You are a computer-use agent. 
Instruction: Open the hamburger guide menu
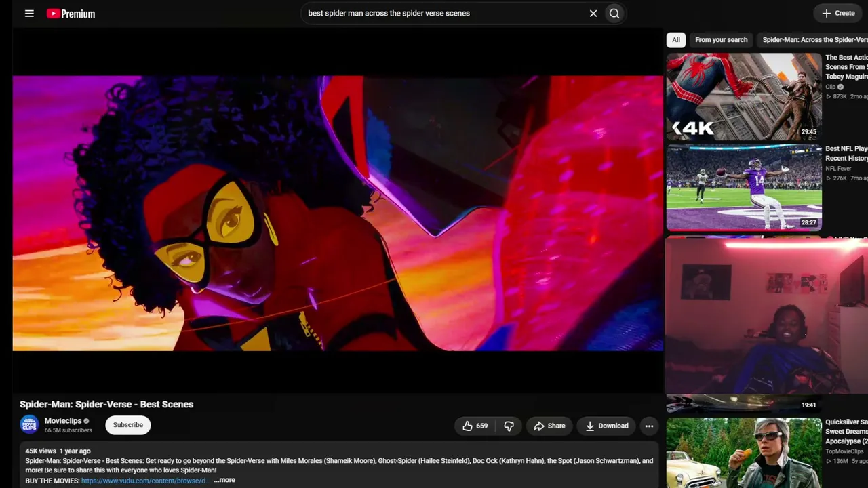pos(29,14)
